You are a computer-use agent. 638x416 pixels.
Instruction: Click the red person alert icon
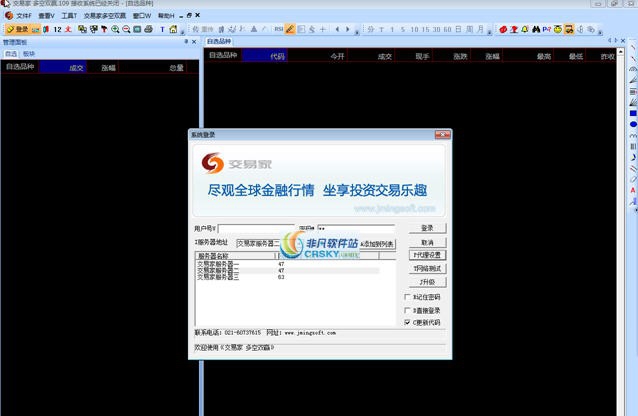pyautogui.click(x=514, y=29)
